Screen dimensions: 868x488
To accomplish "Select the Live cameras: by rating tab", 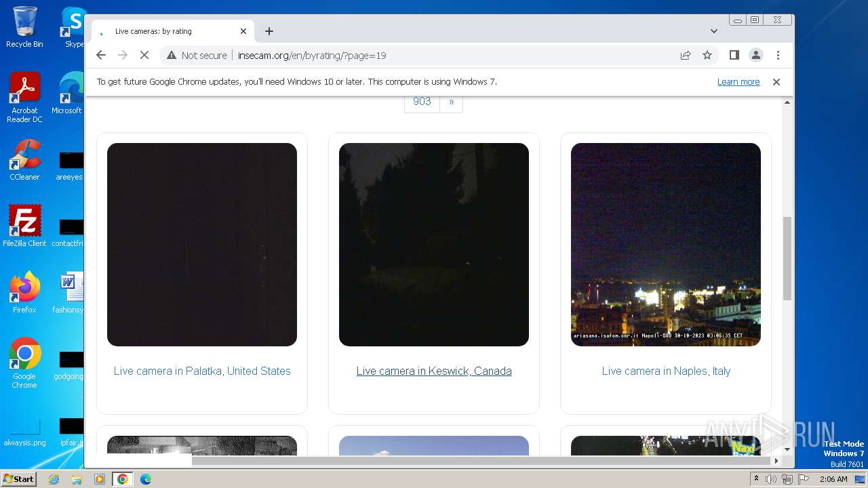I will pyautogui.click(x=173, y=31).
